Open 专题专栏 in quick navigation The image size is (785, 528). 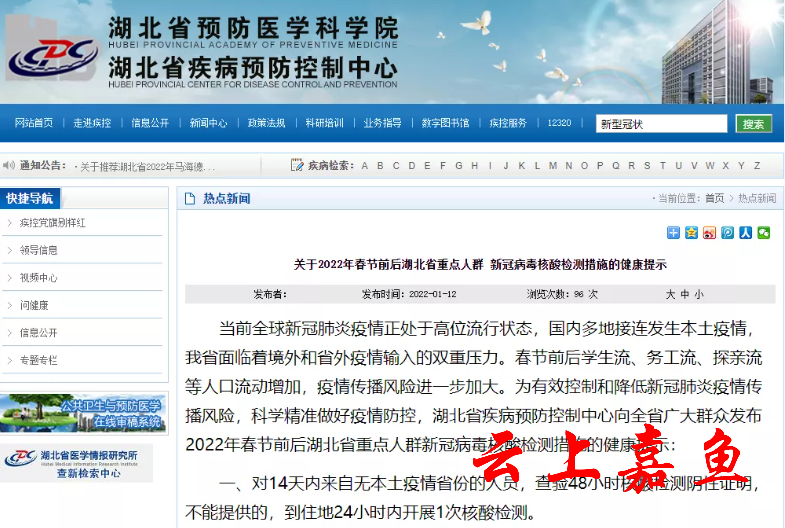point(39,360)
